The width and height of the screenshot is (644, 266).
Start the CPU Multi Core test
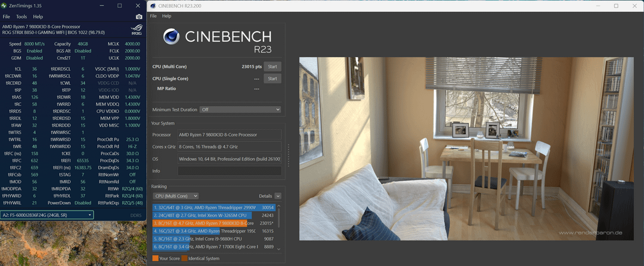pyautogui.click(x=273, y=67)
